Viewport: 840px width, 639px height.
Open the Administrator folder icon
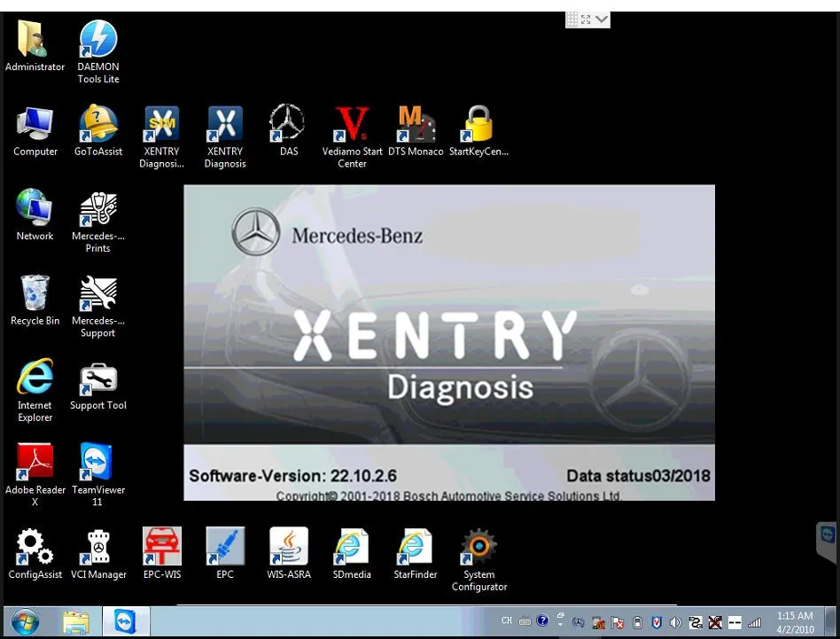(35, 45)
